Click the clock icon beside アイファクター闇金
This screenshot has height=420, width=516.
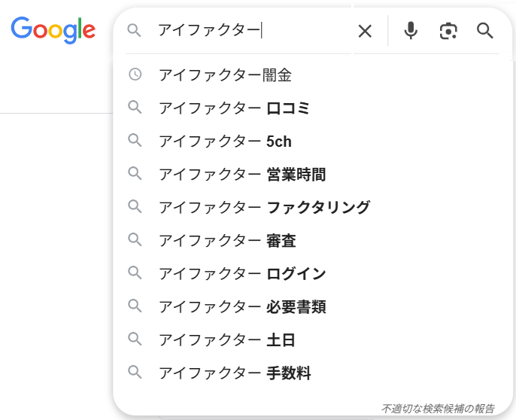click(135, 75)
